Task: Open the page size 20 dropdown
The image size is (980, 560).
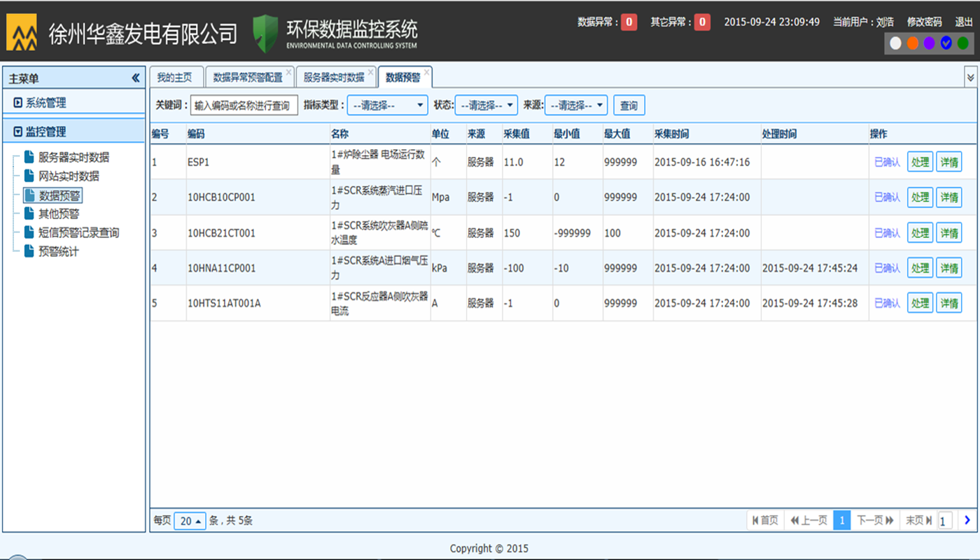Action: tap(190, 521)
